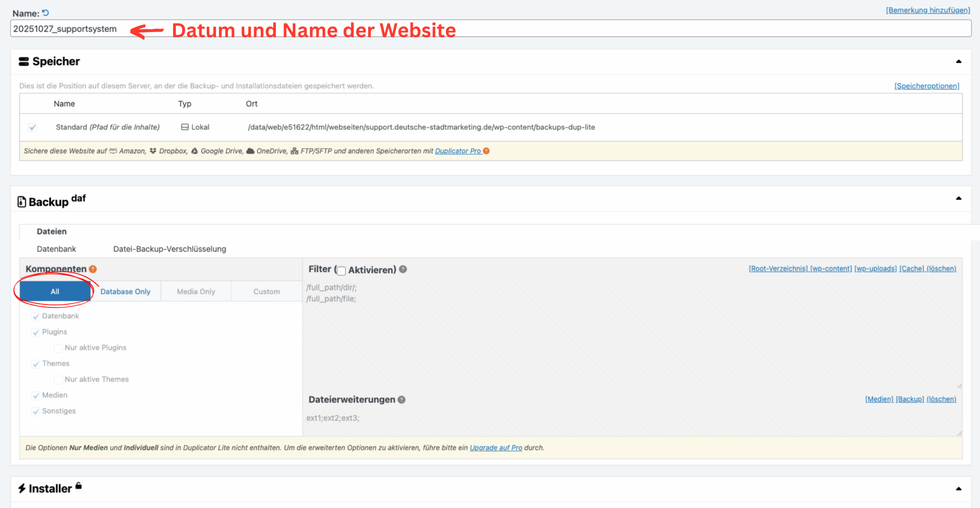980x508 pixels.
Task: Uncheck the Standard storage location checkbox
Action: pos(33,127)
